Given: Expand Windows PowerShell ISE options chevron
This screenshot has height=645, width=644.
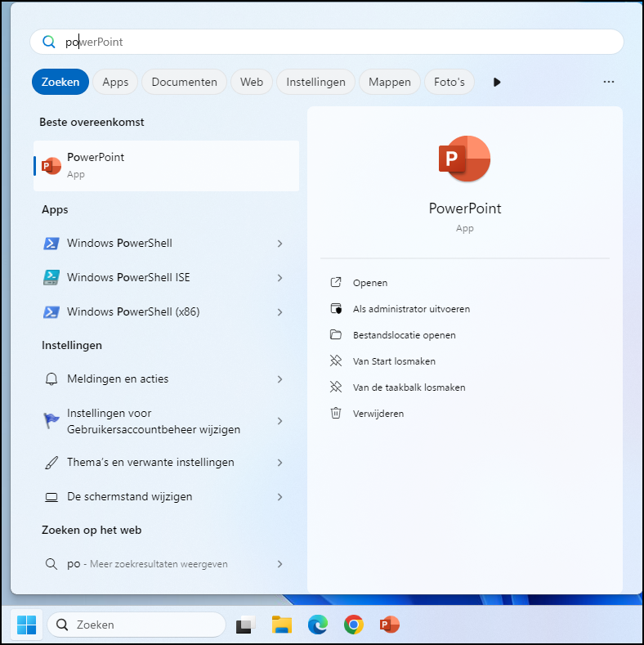Looking at the screenshot, I should 280,278.
